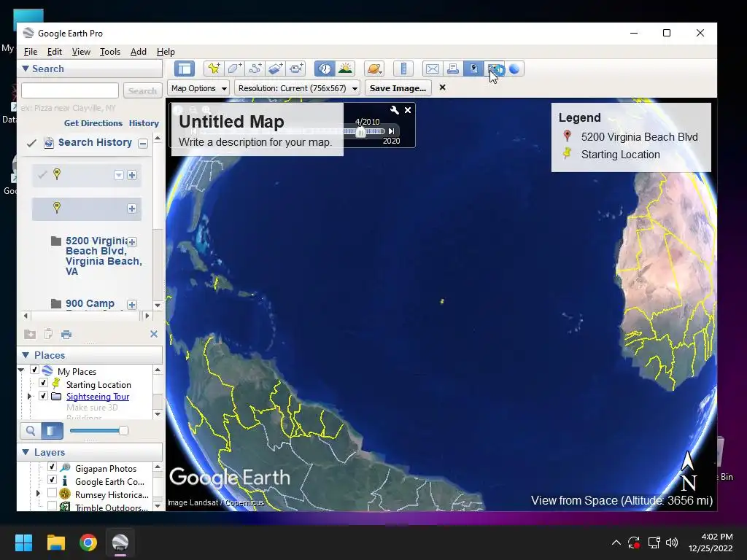Toggle the Google Earth Community layer checkbox
Viewport: 747px width, 560px height.
pyautogui.click(x=53, y=480)
